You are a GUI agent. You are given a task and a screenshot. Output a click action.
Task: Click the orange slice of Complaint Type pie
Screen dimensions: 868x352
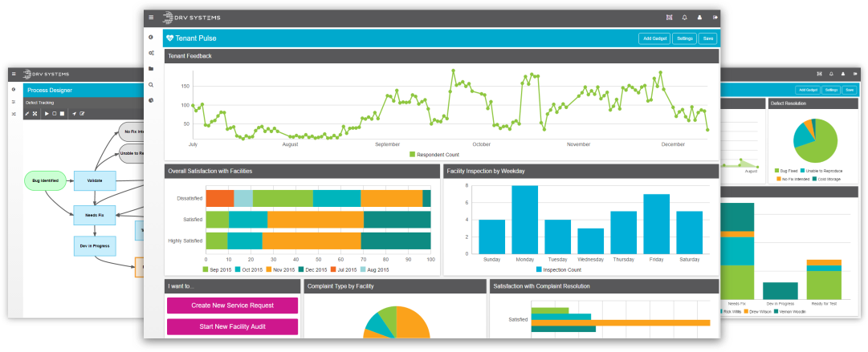click(x=413, y=322)
